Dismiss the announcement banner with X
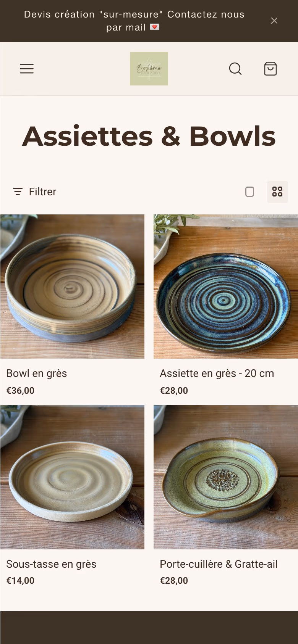This screenshot has height=644, width=298. [274, 21]
